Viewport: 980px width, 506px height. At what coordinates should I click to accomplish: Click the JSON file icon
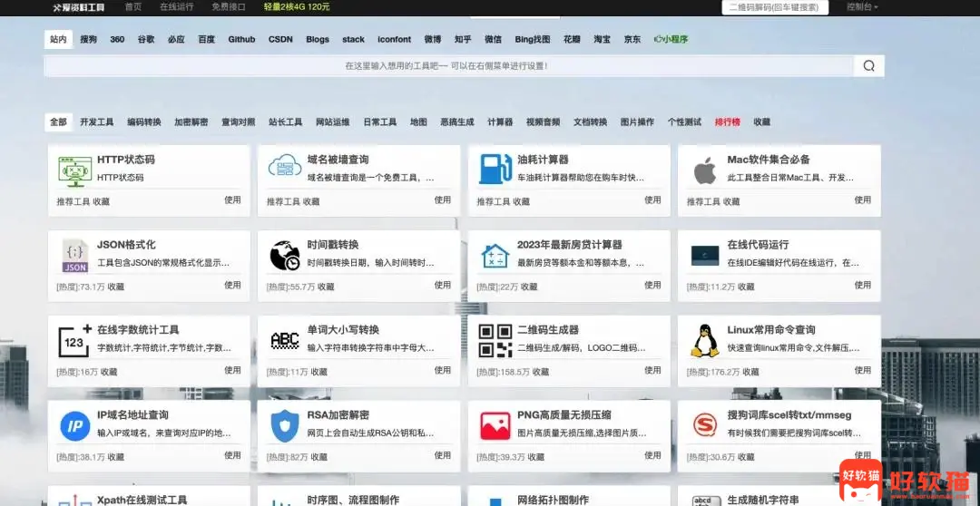(x=75, y=256)
